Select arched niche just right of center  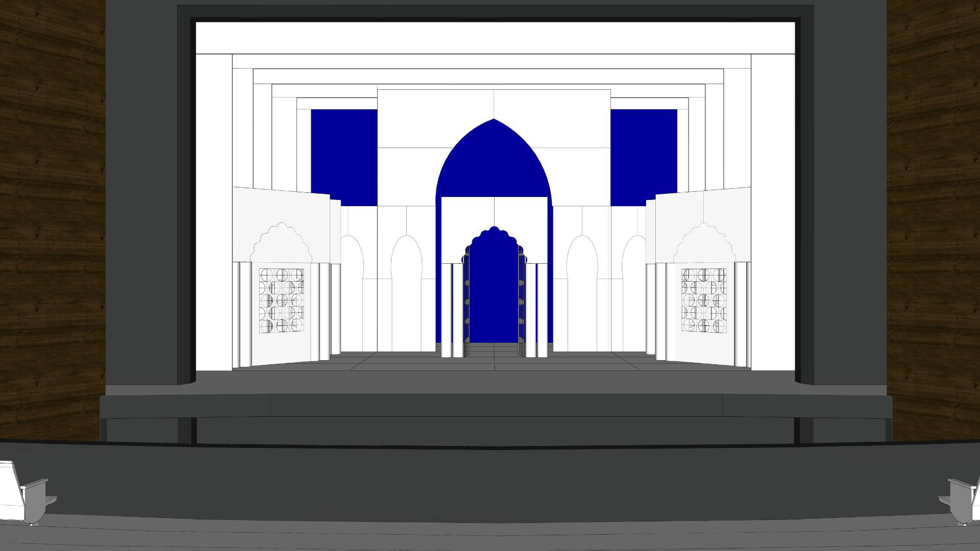click(582, 286)
